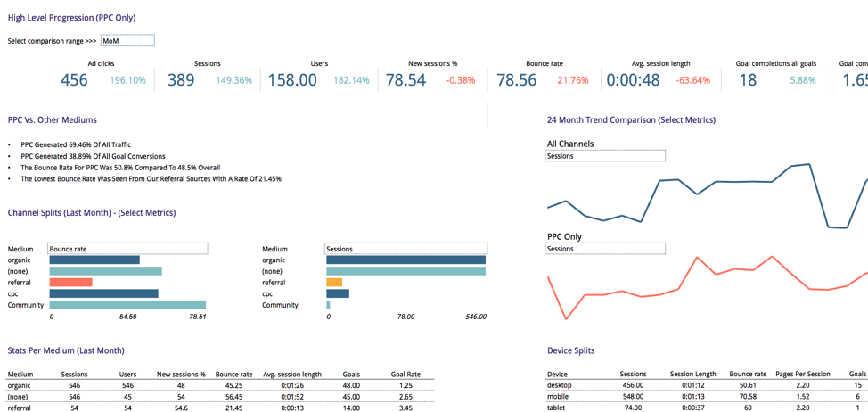868x412 pixels.
Task: Click the coral referral bar in bounce rate chart
Action: 71,283
